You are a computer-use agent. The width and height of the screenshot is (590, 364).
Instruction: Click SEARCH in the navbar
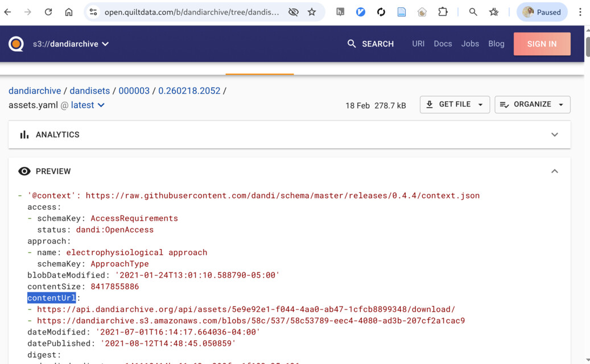point(370,44)
